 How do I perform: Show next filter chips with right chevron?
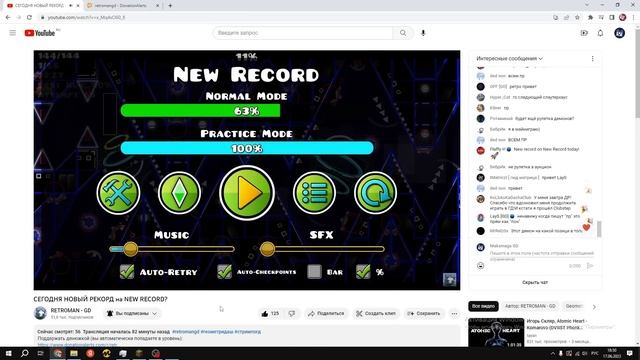click(594, 307)
